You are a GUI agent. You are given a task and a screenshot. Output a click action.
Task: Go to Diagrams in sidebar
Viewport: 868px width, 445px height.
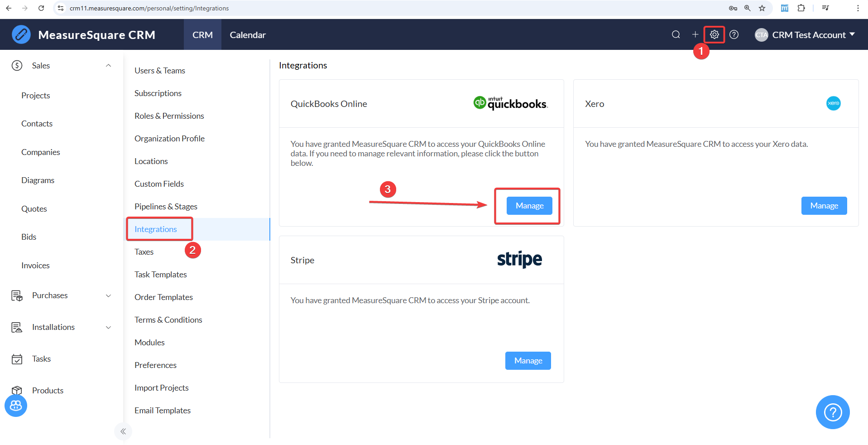click(x=38, y=180)
